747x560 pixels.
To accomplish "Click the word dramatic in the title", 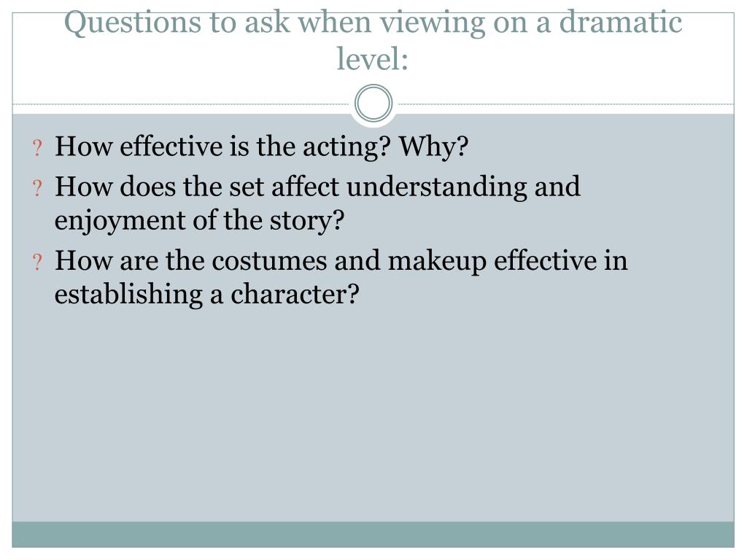I will click(620, 22).
